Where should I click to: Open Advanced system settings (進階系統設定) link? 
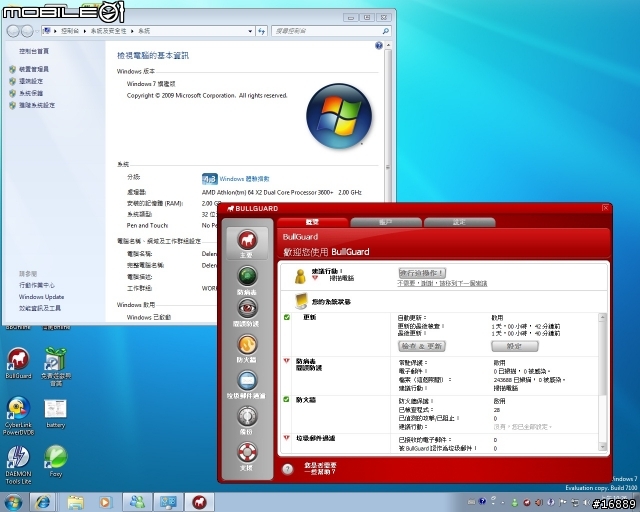[37, 105]
